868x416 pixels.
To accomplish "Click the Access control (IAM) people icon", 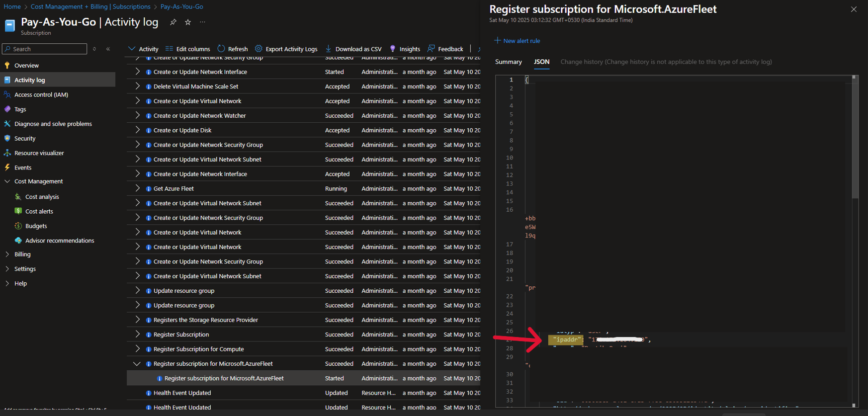I will (x=7, y=94).
